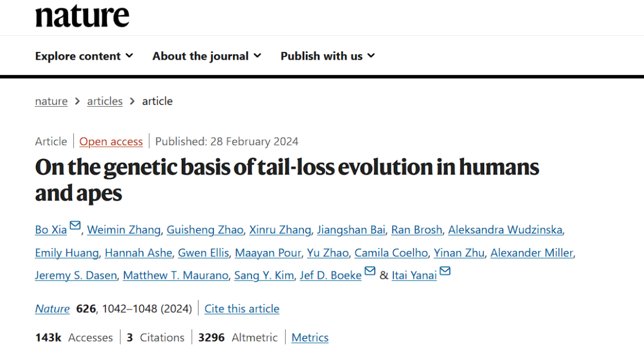The height and width of the screenshot is (357, 644).
Task: Click on author Hannah Ashe
Action: pyautogui.click(x=138, y=253)
